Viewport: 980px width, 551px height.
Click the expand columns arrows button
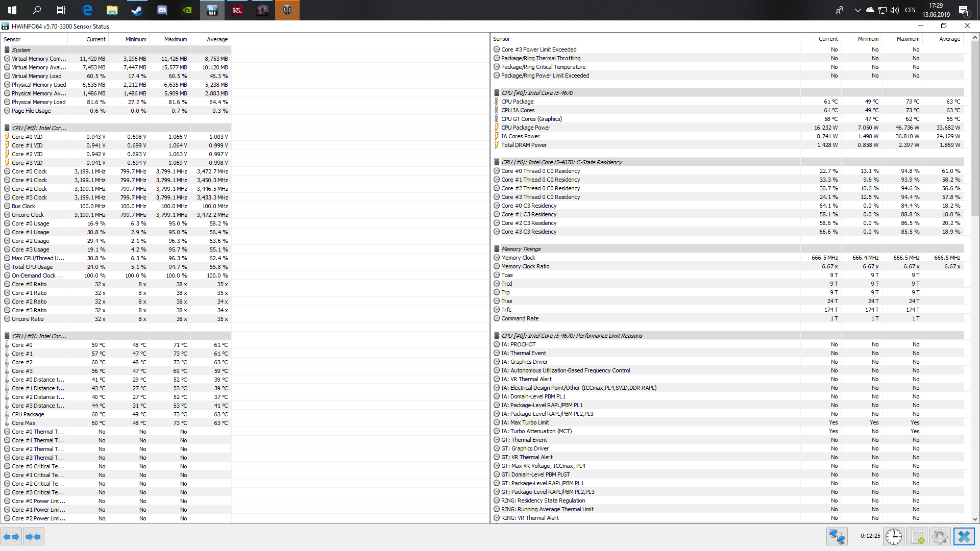tap(11, 537)
